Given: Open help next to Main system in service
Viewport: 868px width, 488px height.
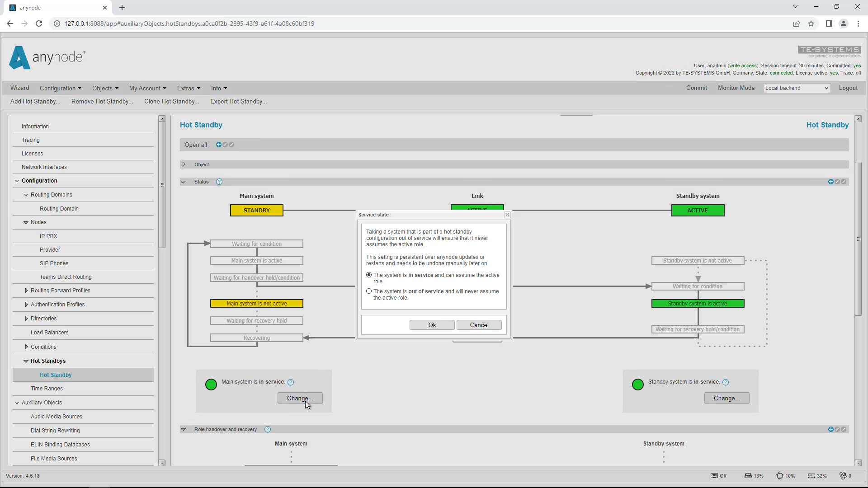Looking at the screenshot, I should pyautogui.click(x=291, y=382).
